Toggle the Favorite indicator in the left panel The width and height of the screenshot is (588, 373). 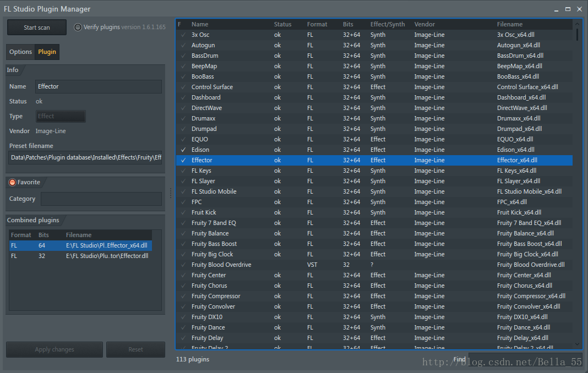coord(12,182)
